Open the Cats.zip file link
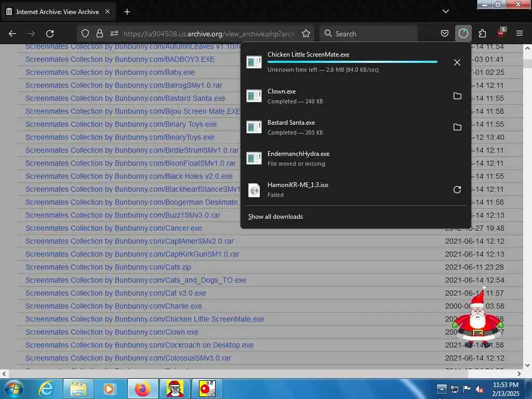This screenshot has height=399, width=532. [108, 267]
